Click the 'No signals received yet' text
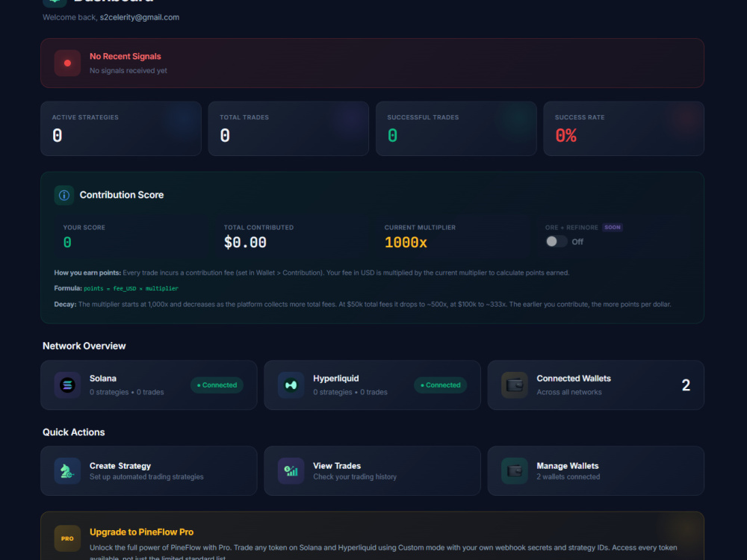 click(128, 70)
